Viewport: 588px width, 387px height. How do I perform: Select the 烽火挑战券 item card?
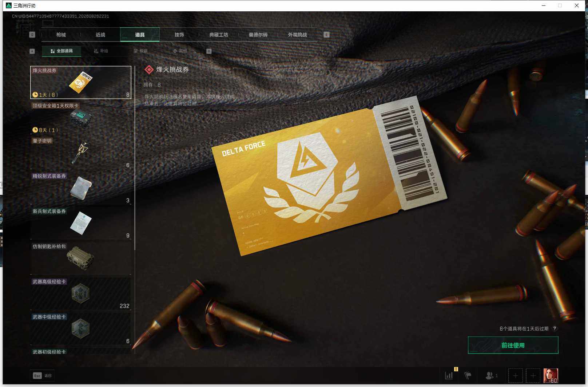81,82
